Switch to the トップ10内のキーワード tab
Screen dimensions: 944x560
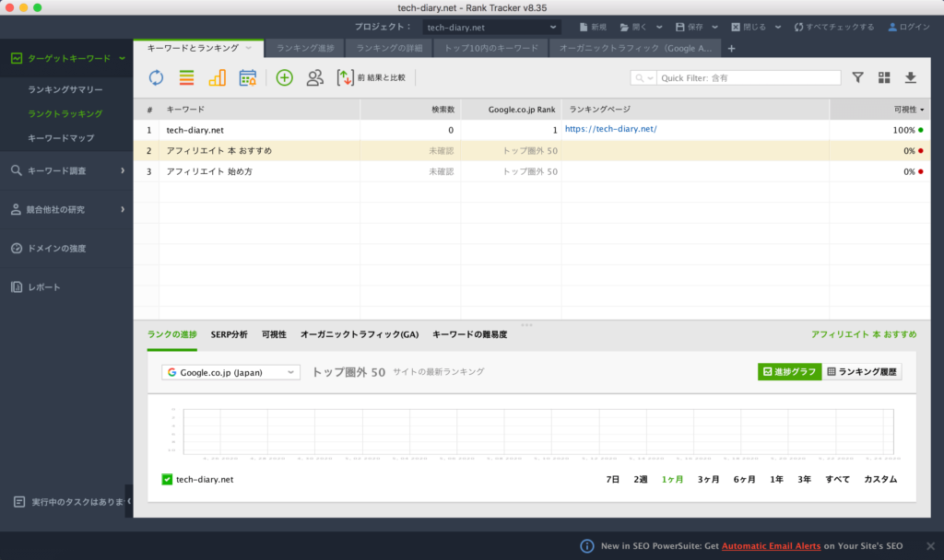pyautogui.click(x=491, y=48)
